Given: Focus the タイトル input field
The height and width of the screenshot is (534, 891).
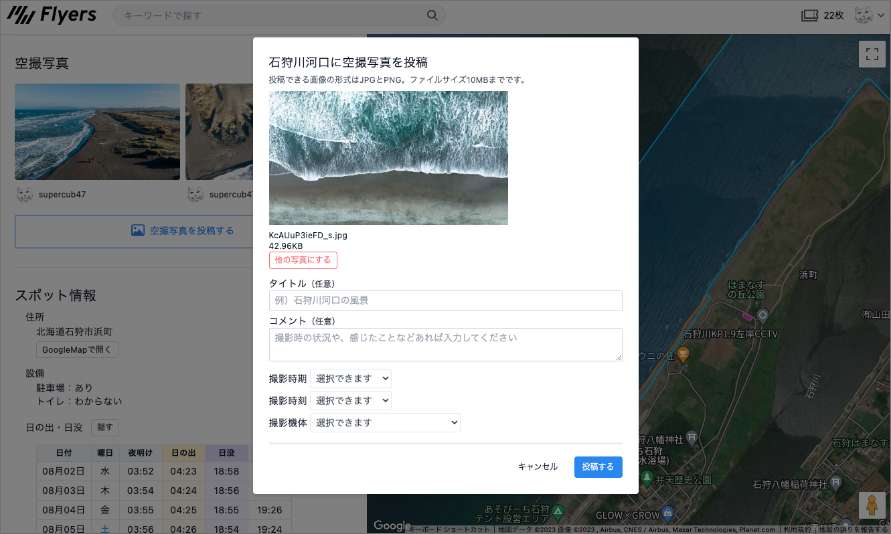Looking at the screenshot, I should (x=445, y=300).
